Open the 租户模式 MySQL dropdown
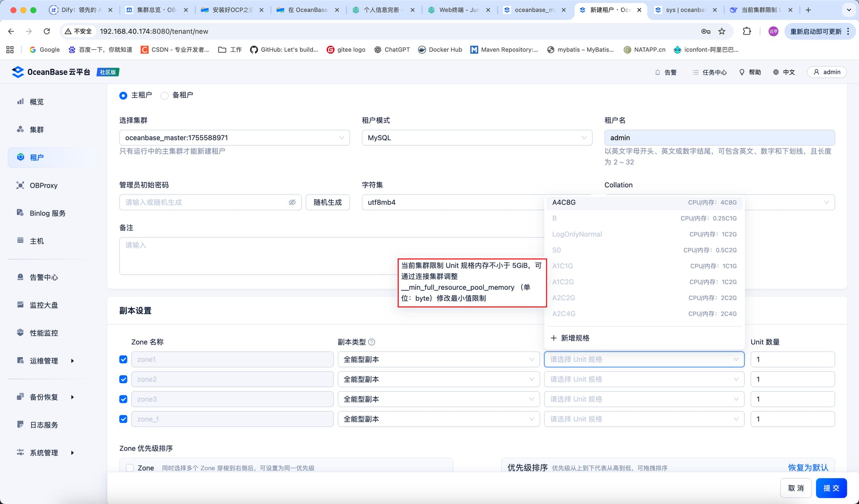Viewport: 859px width, 504px height. [x=477, y=138]
